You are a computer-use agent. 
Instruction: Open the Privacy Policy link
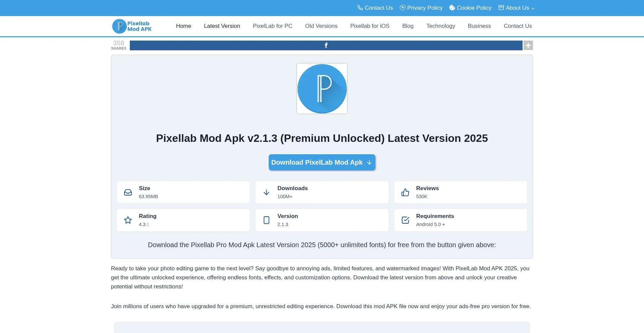[425, 8]
